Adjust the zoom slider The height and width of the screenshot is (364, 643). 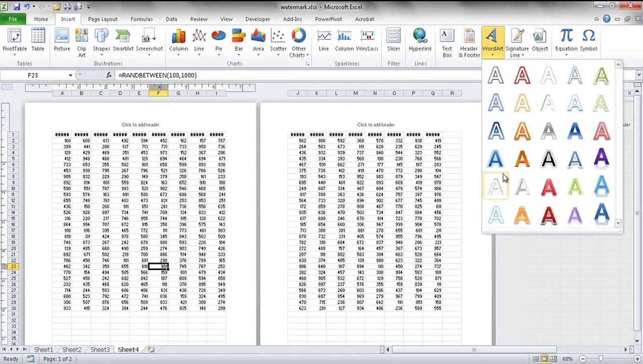click(601, 359)
